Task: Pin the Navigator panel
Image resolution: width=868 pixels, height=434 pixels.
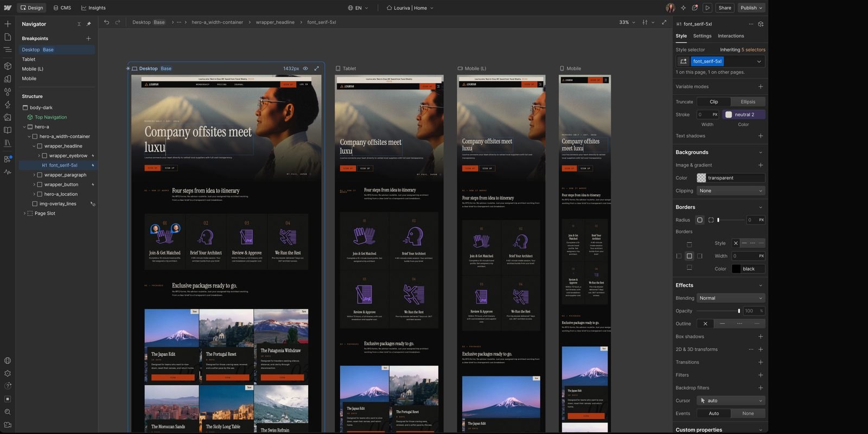Action: [88, 24]
